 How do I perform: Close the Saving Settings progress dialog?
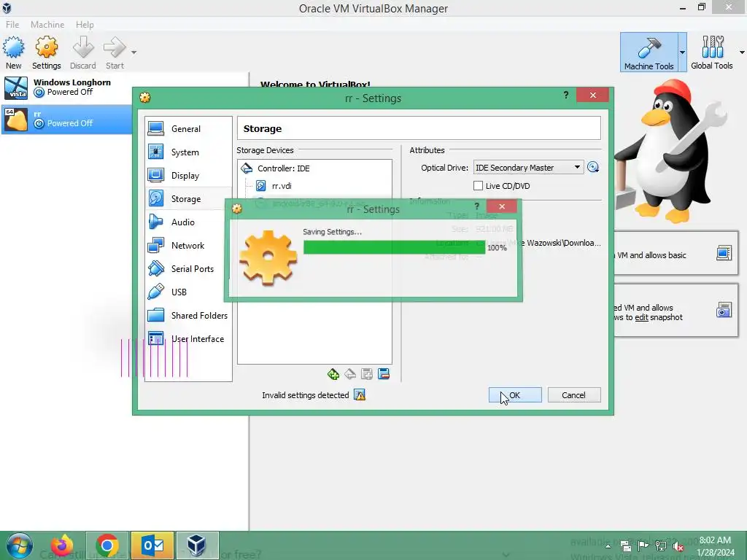click(x=502, y=206)
